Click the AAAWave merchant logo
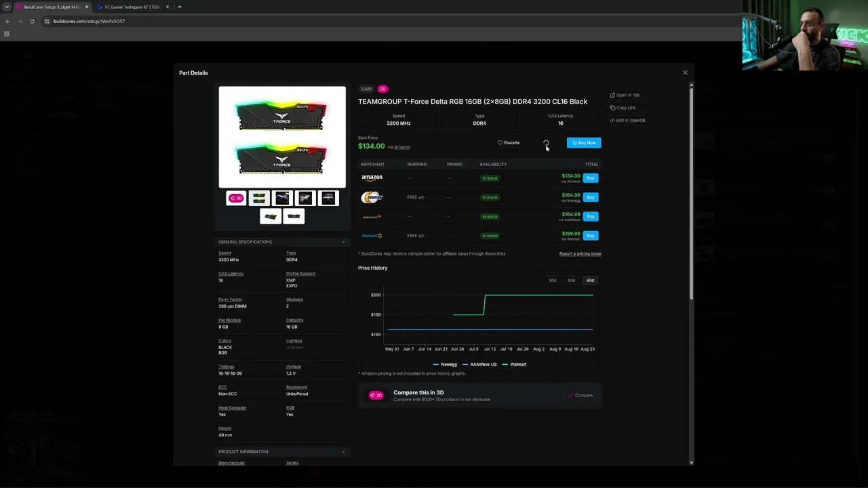This screenshot has height=488, width=868. pos(372,217)
